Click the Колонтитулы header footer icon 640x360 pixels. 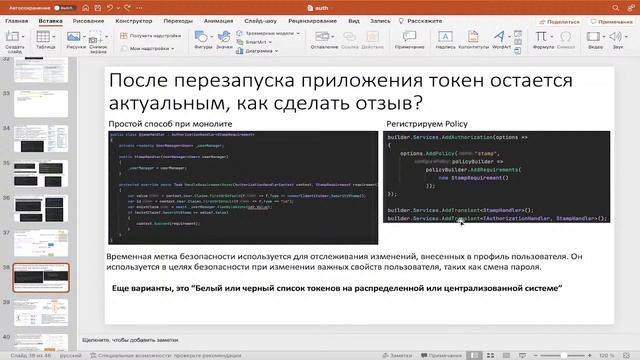point(473,36)
